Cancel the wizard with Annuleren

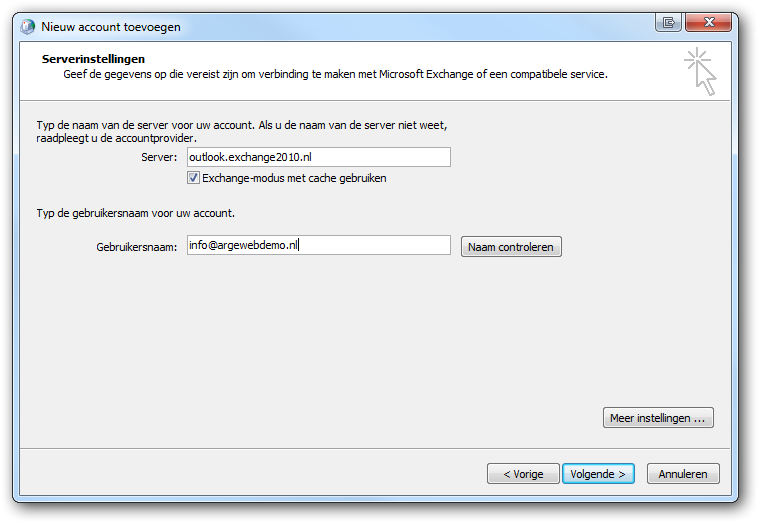[683, 474]
